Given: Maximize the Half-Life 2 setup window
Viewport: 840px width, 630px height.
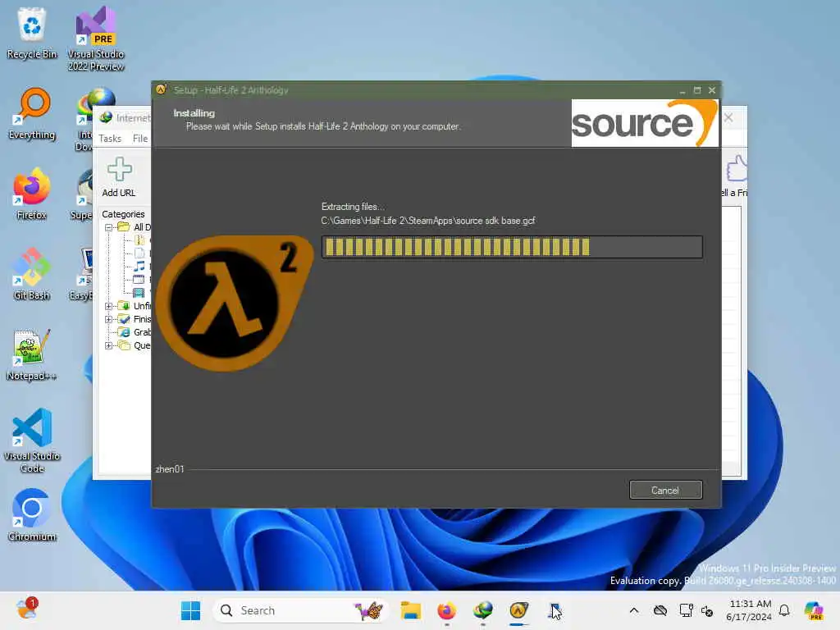Looking at the screenshot, I should point(697,90).
